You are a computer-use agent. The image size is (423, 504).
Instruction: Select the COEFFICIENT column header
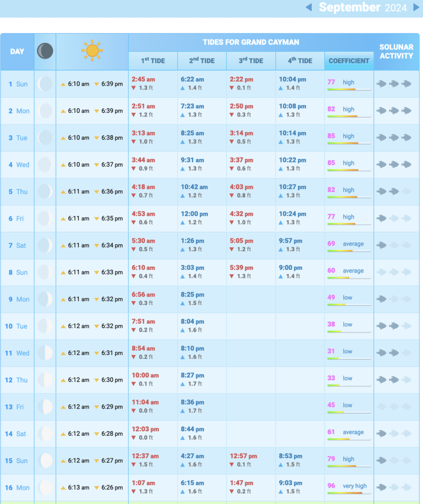pos(349,61)
